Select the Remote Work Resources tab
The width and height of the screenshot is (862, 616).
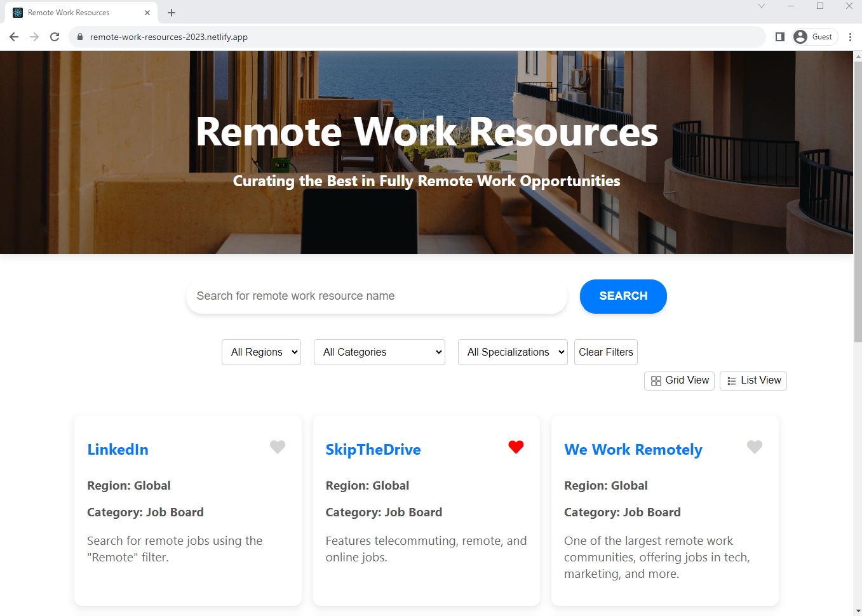[x=81, y=13]
